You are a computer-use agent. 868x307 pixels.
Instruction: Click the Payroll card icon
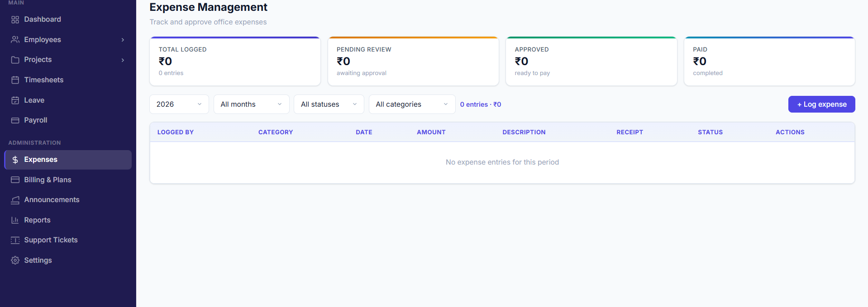pos(15,120)
